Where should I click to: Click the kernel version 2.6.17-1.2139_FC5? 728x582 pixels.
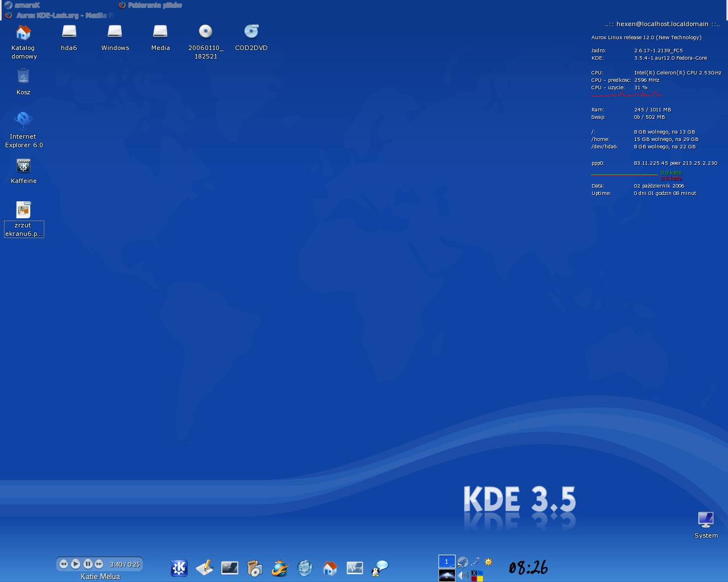point(658,51)
